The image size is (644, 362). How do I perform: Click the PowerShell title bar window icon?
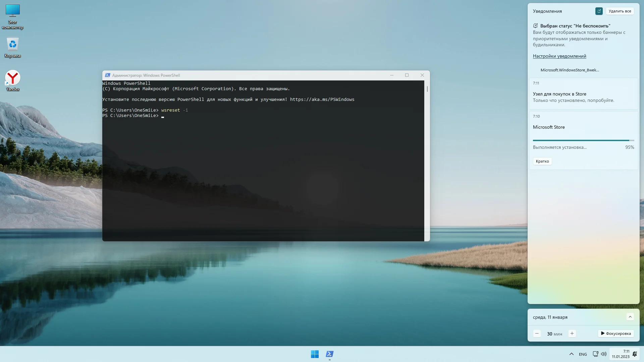point(107,75)
